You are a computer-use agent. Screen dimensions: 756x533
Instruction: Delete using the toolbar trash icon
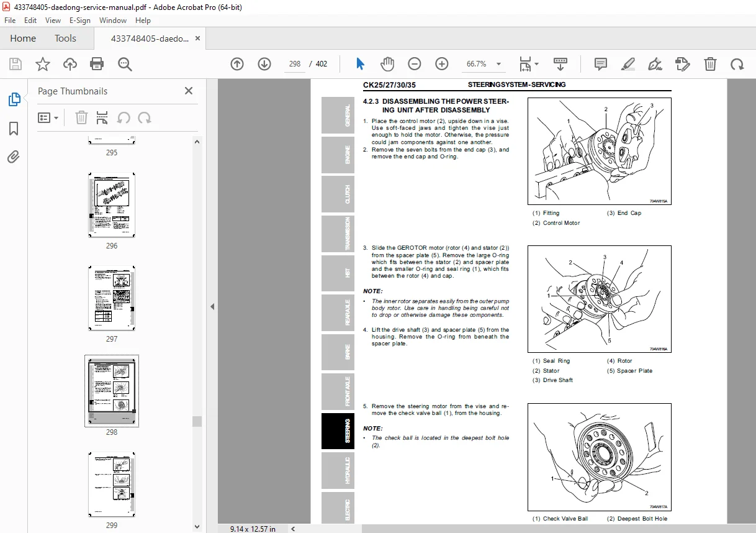click(x=710, y=64)
